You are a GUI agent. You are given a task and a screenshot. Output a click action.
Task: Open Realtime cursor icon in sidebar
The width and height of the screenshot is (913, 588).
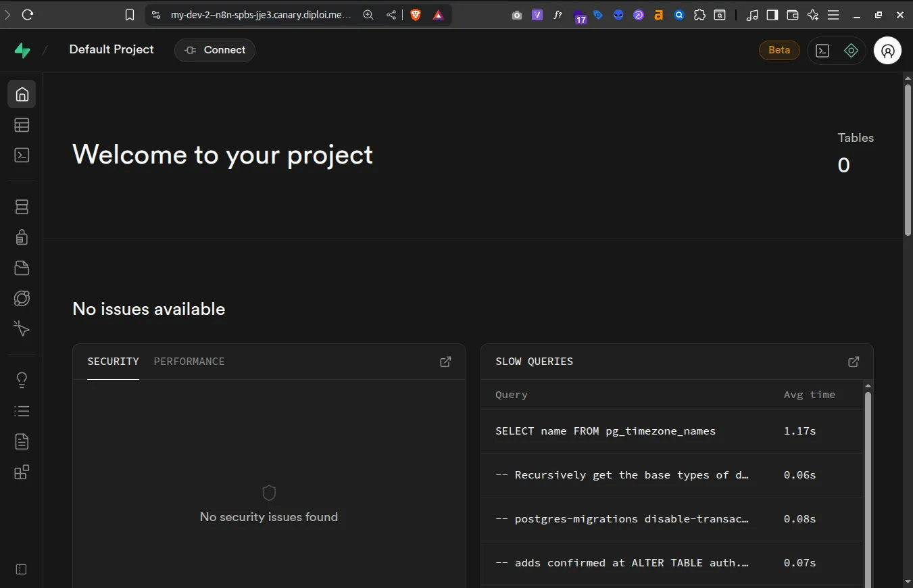[22, 329]
